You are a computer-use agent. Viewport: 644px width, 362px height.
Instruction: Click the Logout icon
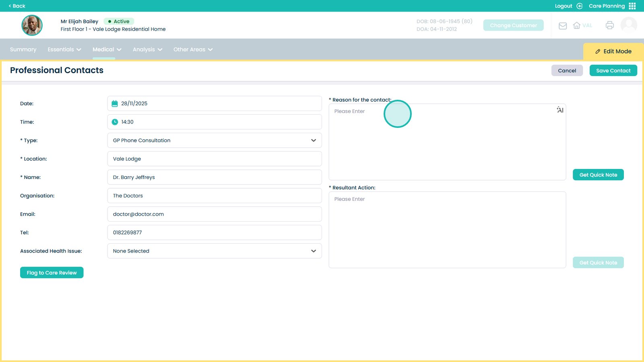(580, 6)
